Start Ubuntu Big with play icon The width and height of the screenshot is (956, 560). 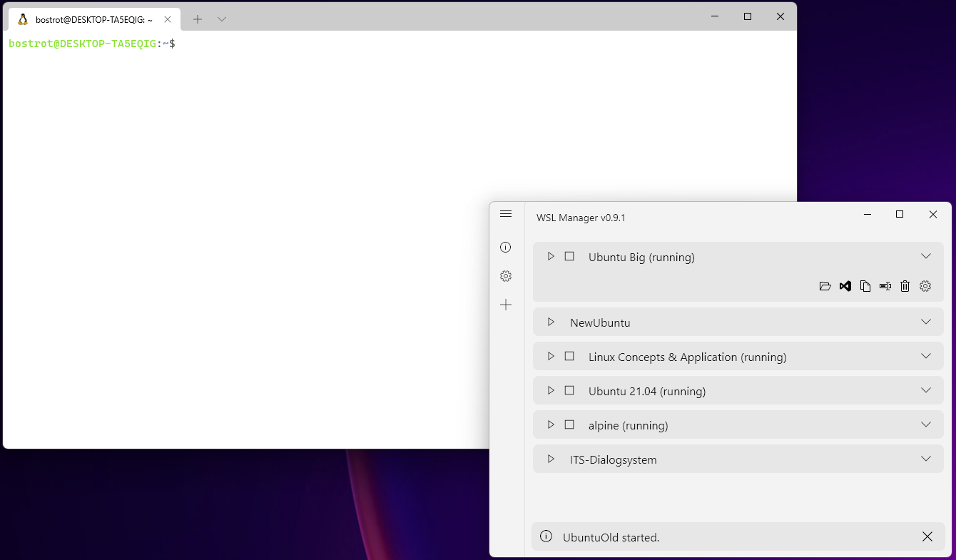[551, 256]
